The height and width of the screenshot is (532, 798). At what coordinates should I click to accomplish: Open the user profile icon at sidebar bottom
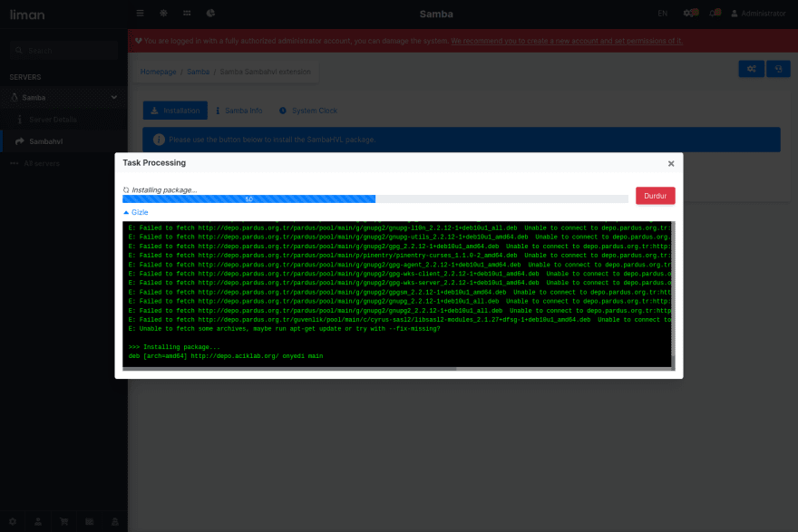[x=38, y=521]
